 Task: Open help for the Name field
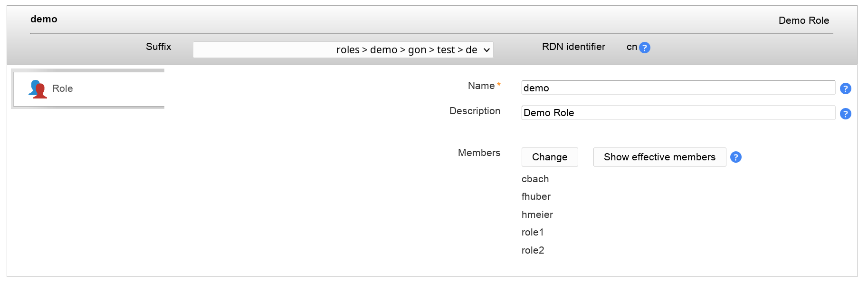coord(845,88)
